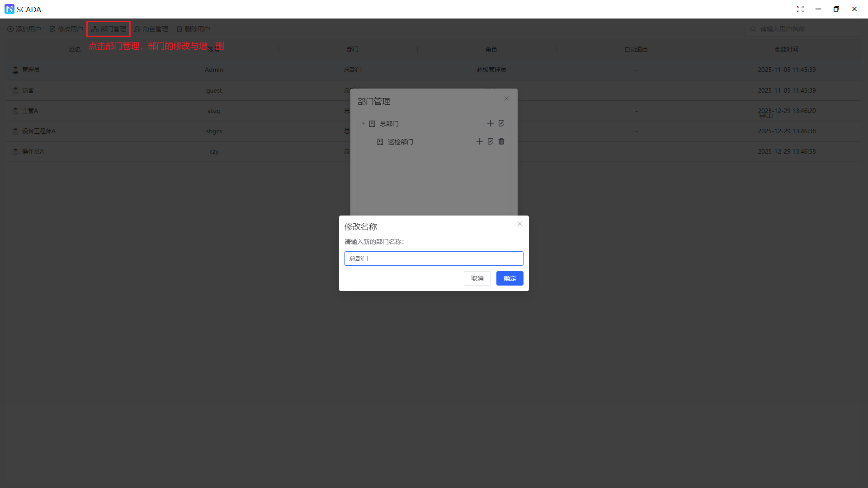Click 删除用户 in the toolbar
868x488 pixels.
(193, 29)
